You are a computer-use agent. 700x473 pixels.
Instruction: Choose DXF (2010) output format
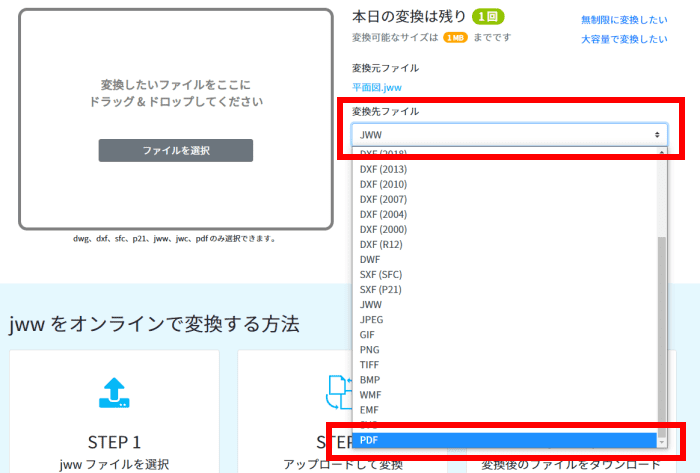[504, 184]
